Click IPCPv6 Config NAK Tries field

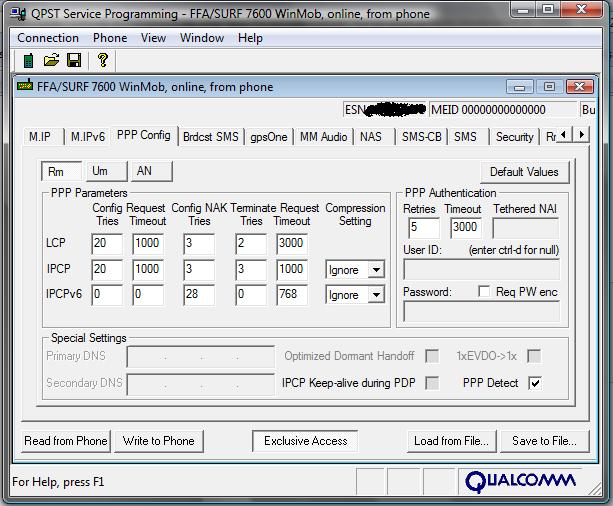[199, 295]
